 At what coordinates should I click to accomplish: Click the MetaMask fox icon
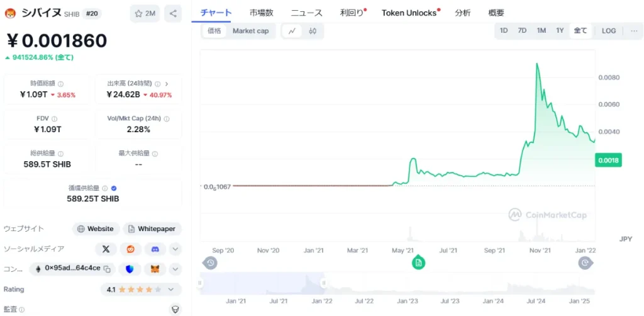[155, 269]
